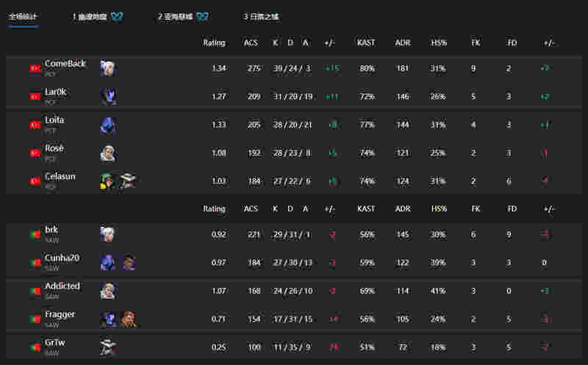The height and width of the screenshot is (365, 588).
Task: Click Celasun's second agent icon with hat
Action: click(128, 181)
